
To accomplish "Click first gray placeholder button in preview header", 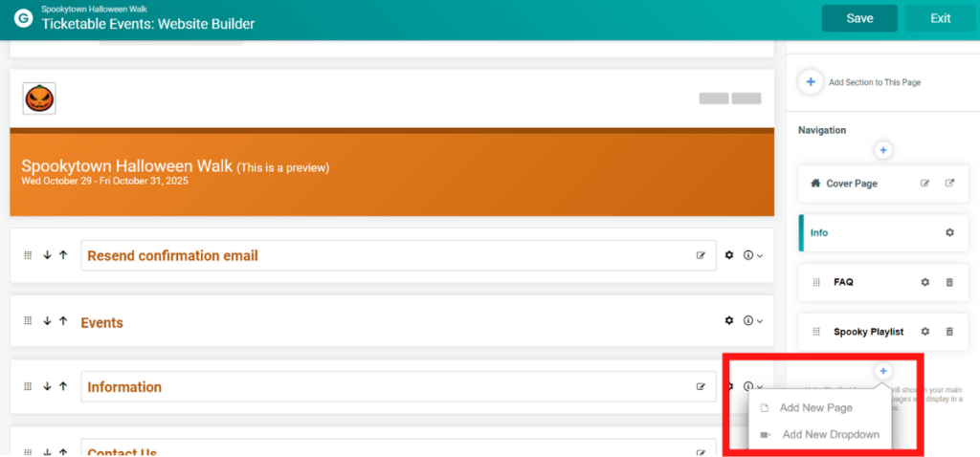I will 714,98.
